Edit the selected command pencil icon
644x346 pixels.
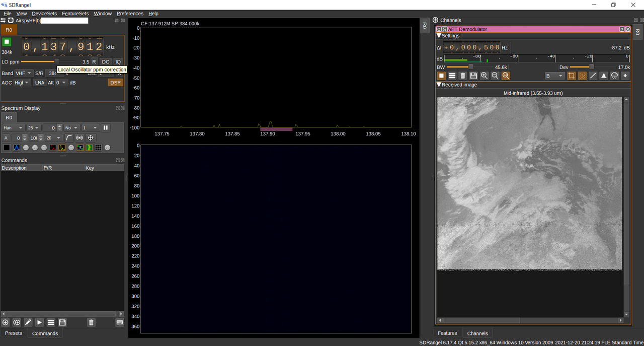pyautogui.click(x=28, y=322)
